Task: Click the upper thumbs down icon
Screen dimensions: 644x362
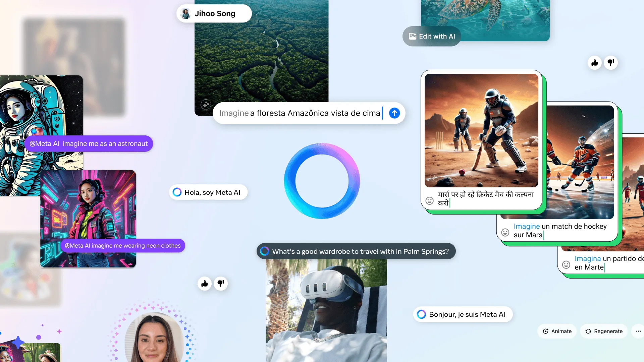Action: click(x=611, y=62)
